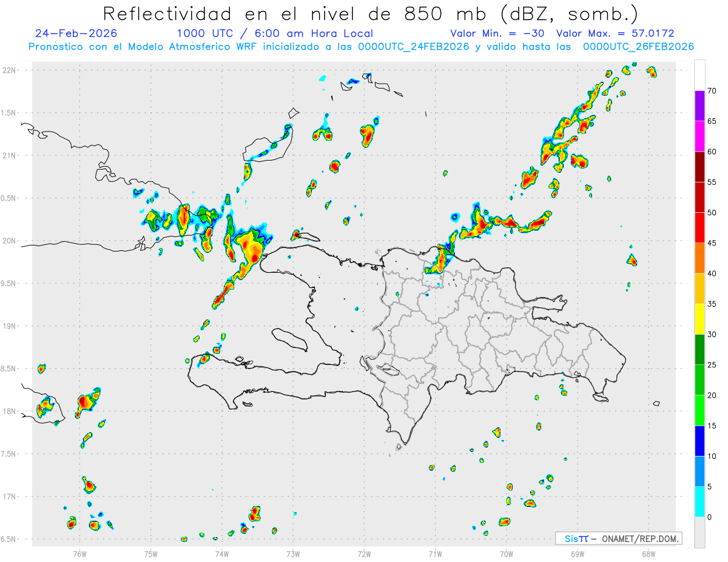Screen dimensions: 728x562
Task: Click the '68W' longitude label
Action: pyautogui.click(x=649, y=554)
